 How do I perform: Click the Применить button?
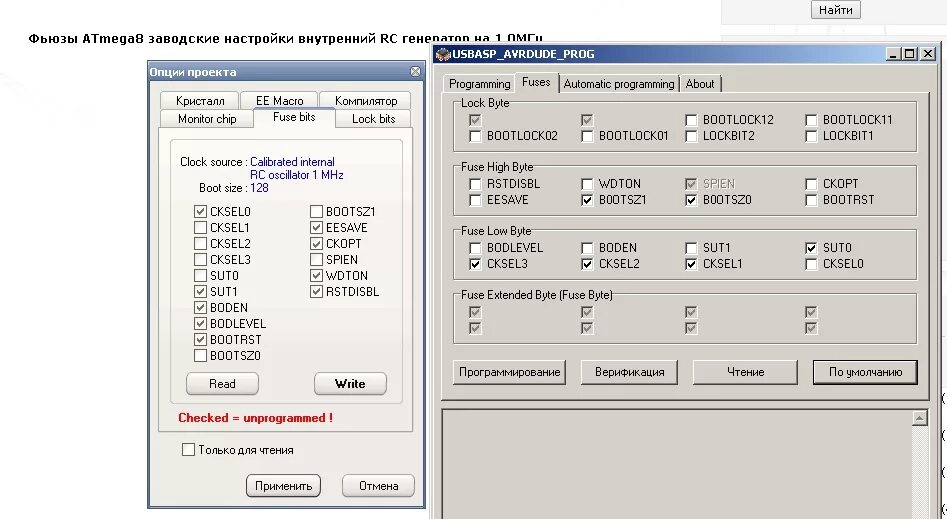coord(283,486)
